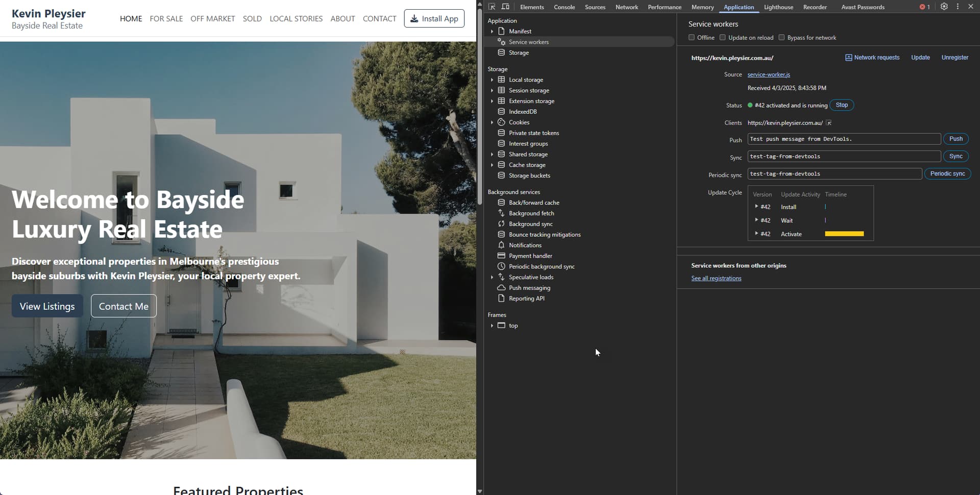Click the Notifications bell icon
Image resolution: width=980 pixels, height=495 pixels.
501,245
